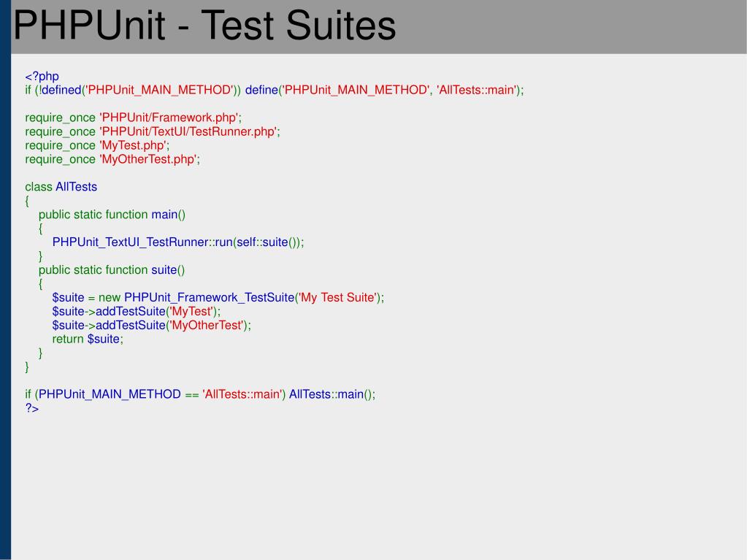Click the closing '?>' tag

32,408
